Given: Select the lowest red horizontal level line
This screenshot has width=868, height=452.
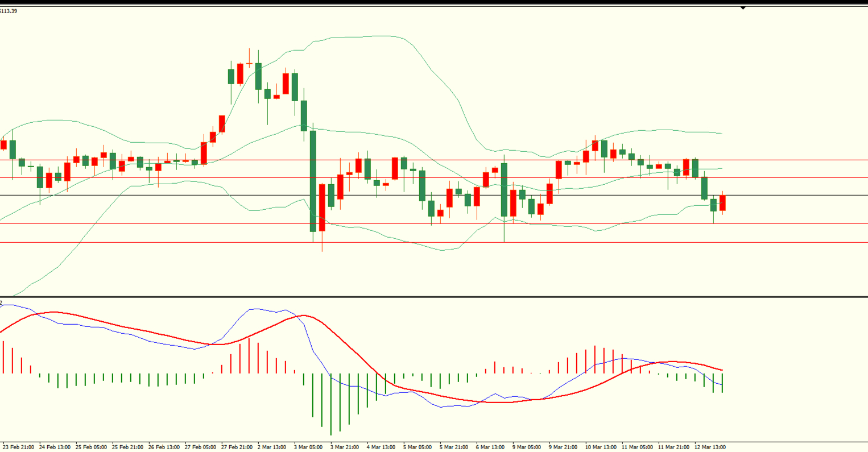Looking at the screenshot, I should point(398,243).
